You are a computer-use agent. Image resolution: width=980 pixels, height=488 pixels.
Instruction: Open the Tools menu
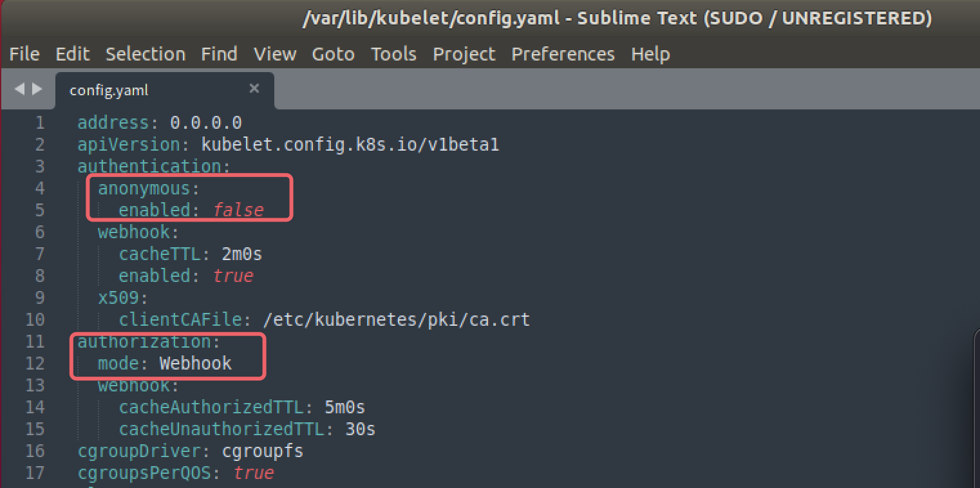393,54
